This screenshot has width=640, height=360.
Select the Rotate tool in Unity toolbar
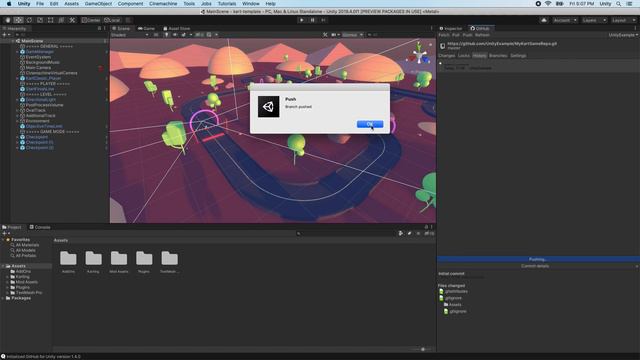point(29,20)
